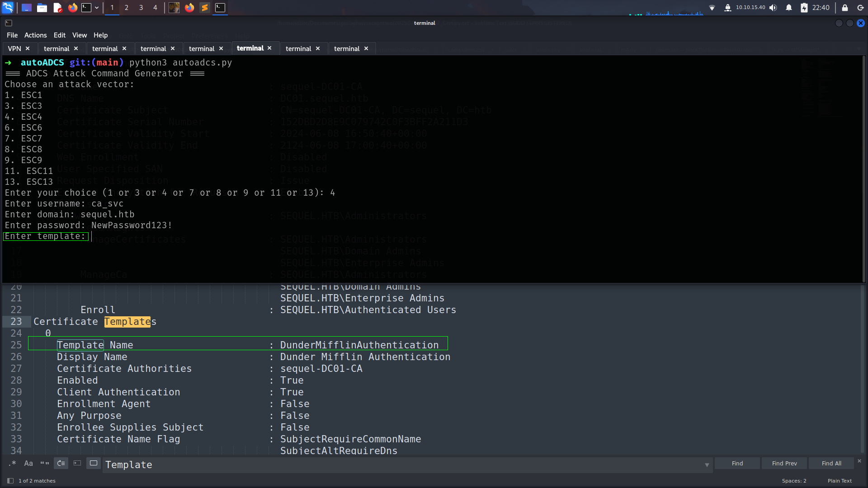Viewport: 868px width, 488px height.
Task: Switch to workspace 2
Action: [x=127, y=8]
